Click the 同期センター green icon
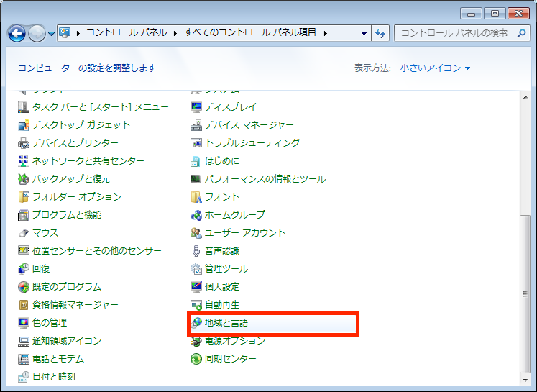The width and height of the screenshot is (537, 392). pos(196,359)
